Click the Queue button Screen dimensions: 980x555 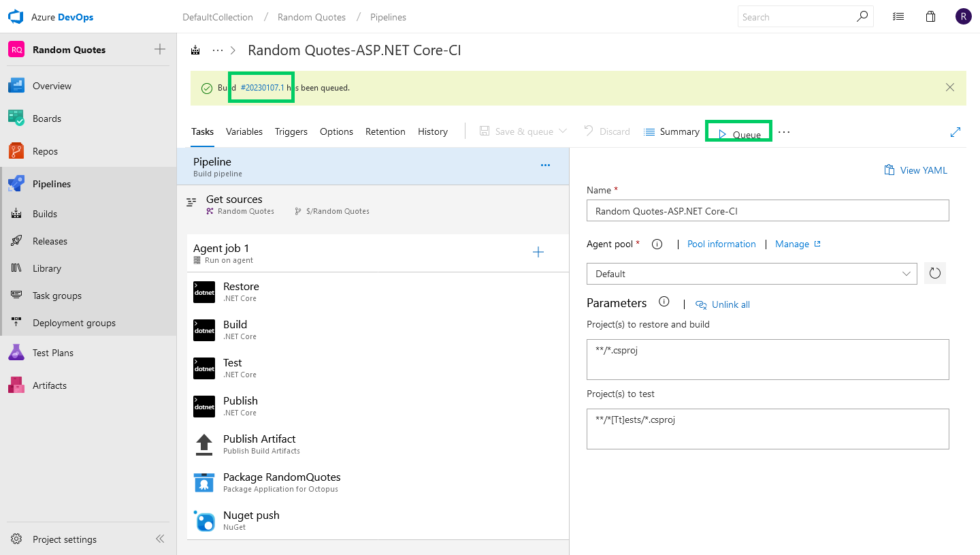pos(739,133)
